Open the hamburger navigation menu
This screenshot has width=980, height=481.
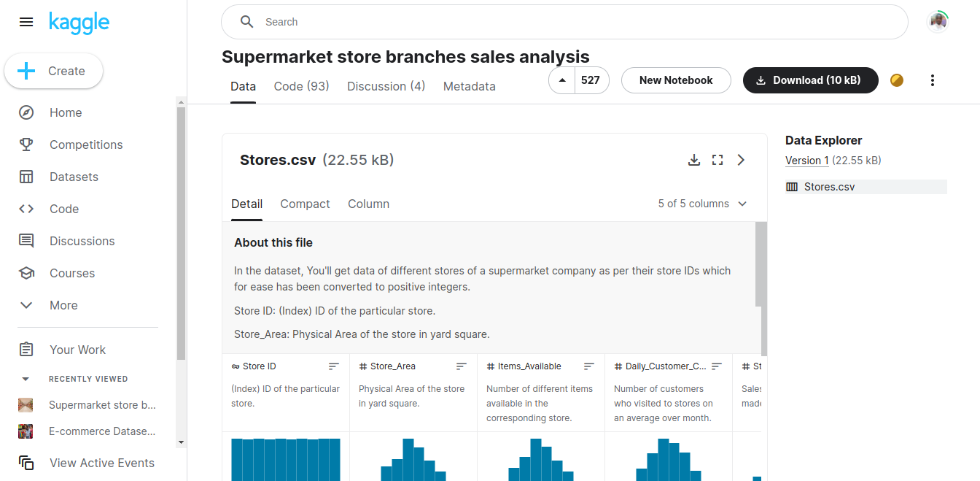click(x=26, y=22)
